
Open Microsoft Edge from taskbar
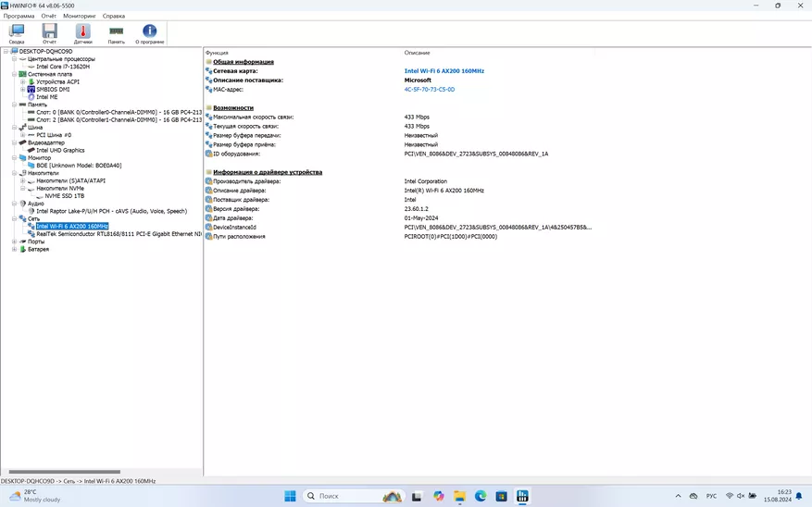480,496
